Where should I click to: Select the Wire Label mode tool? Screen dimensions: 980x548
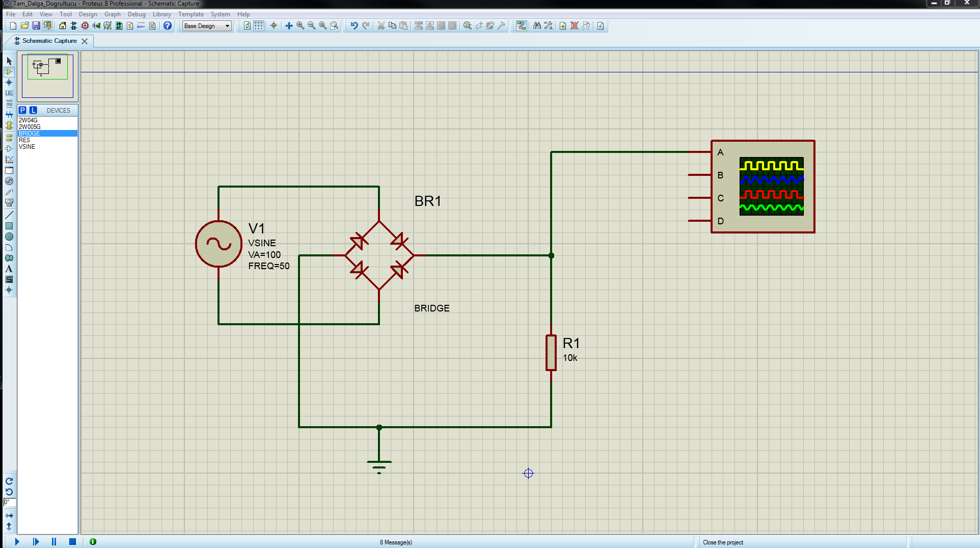pos(9,93)
